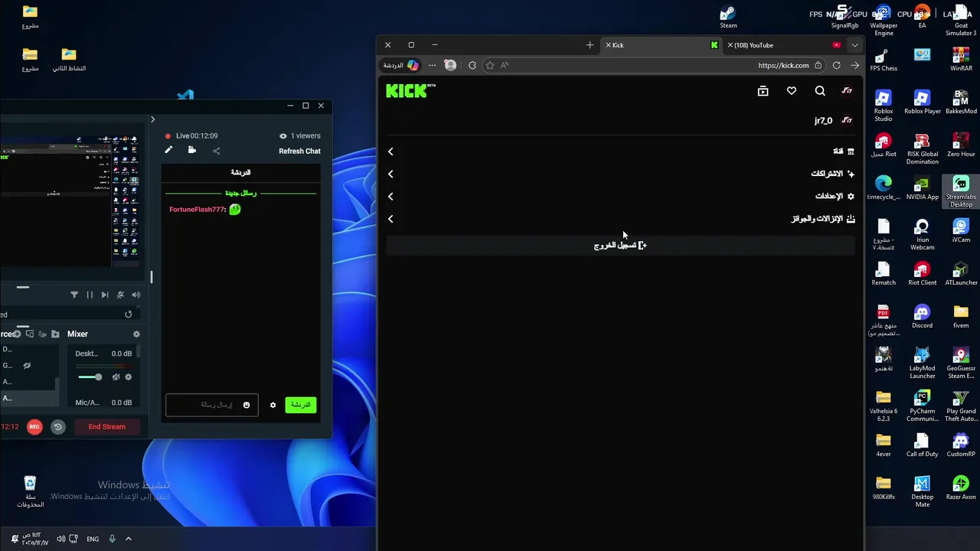Expand the الإعدادات row chevron
The image size is (980, 551).
[x=390, y=196]
